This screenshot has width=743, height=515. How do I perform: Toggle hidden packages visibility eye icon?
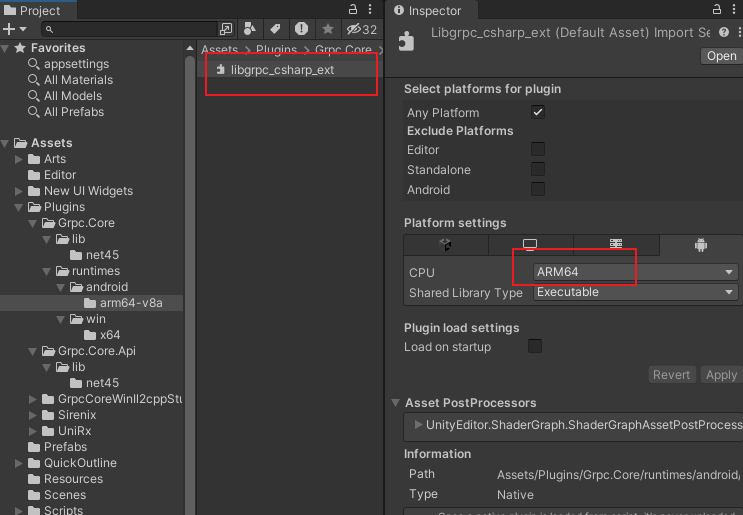pos(361,29)
